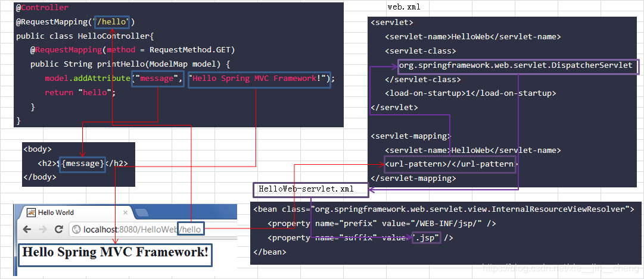Open a new tab beside Hello World
The height and width of the screenshot is (279, 644).
[142, 212]
